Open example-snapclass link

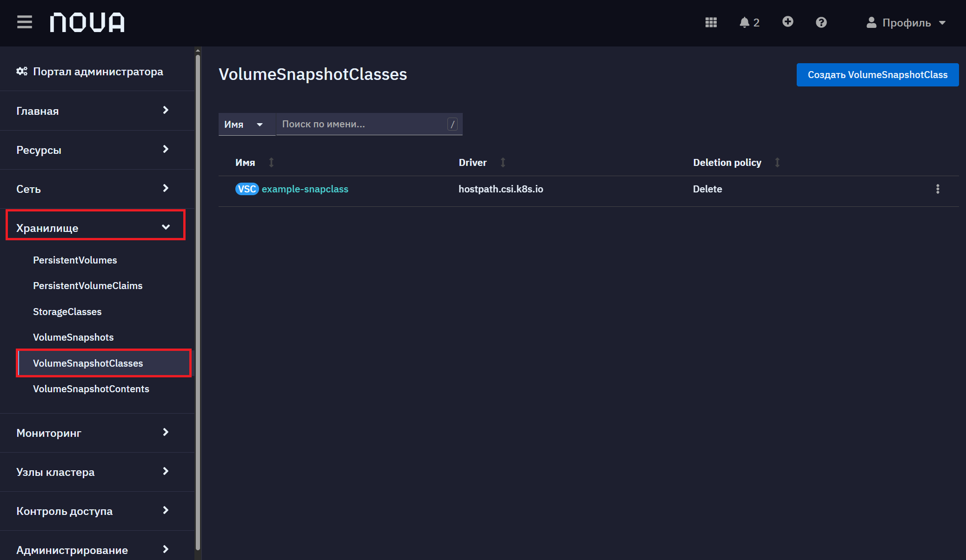pyautogui.click(x=305, y=189)
